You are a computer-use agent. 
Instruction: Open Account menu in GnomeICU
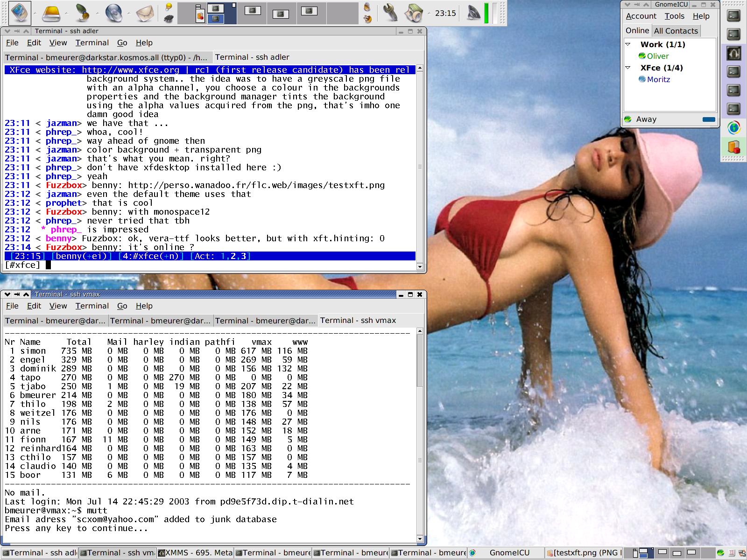(x=641, y=16)
